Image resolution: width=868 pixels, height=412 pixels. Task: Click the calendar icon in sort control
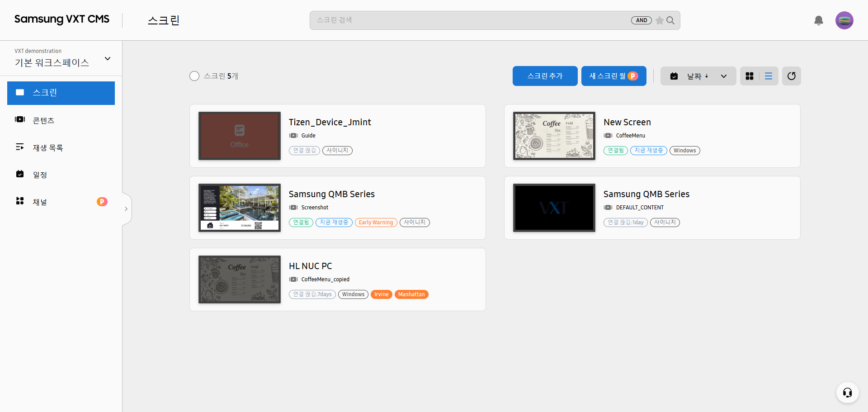pyautogui.click(x=674, y=76)
